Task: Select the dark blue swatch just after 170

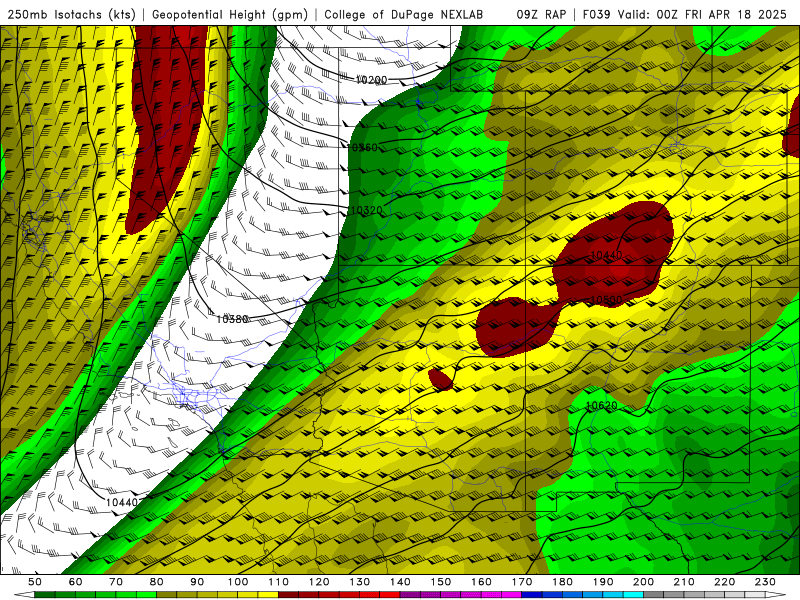Action: 532,595
